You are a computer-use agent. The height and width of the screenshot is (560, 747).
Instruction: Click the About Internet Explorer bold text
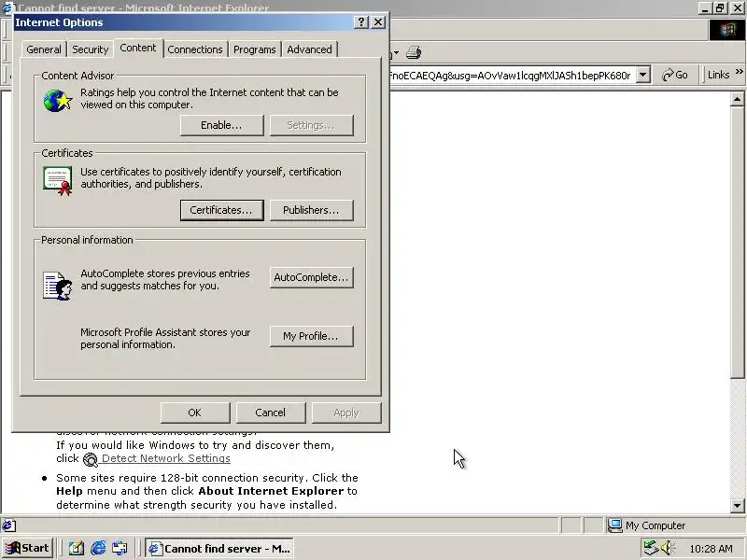[x=271, y=491]
